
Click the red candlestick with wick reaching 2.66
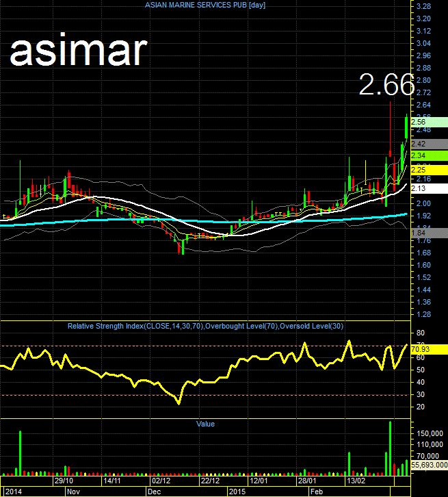tap(390, 130)
